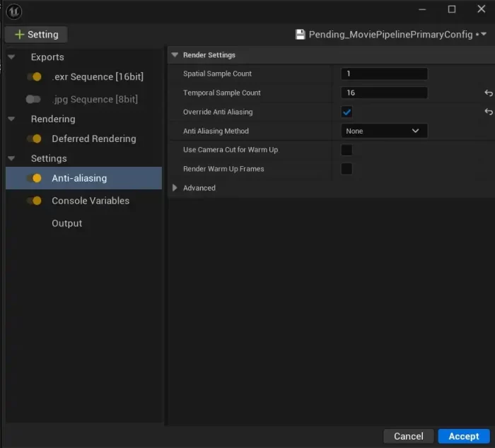Collapse the Render Settings section
The width and height of the screenshot is (495, 448).
click(x=175, y=55)
